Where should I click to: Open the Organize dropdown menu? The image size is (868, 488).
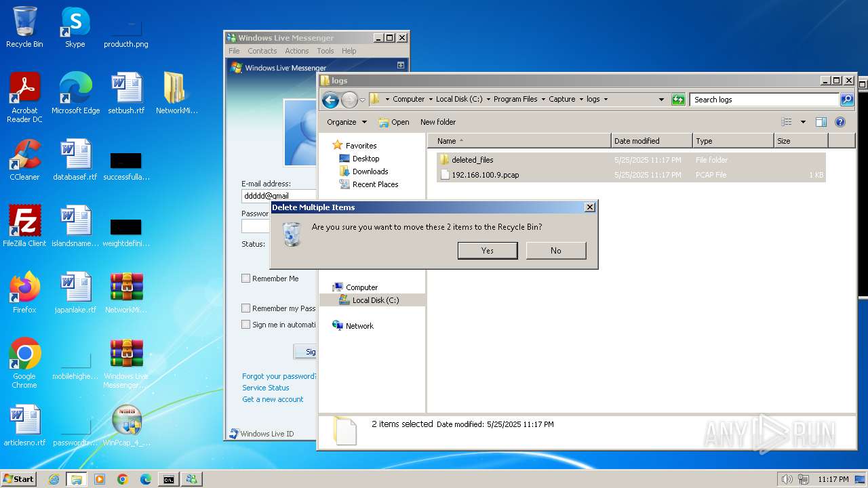347,122
